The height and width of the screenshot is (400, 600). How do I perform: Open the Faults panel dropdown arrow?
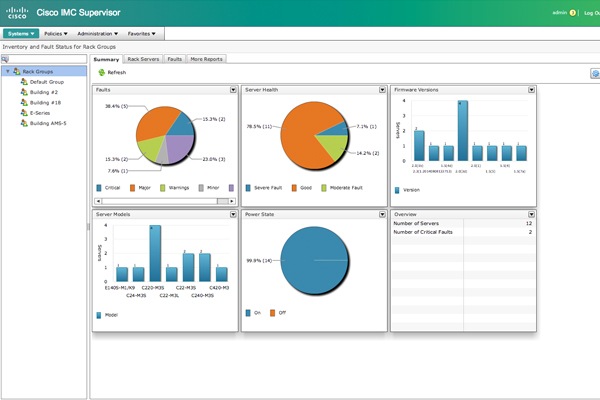(233, 90)
